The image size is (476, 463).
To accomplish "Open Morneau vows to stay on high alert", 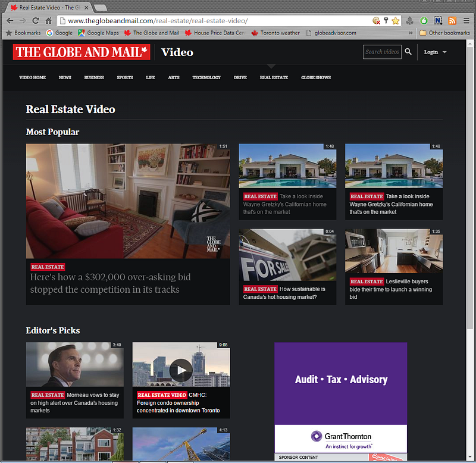I will pos(75,402).
